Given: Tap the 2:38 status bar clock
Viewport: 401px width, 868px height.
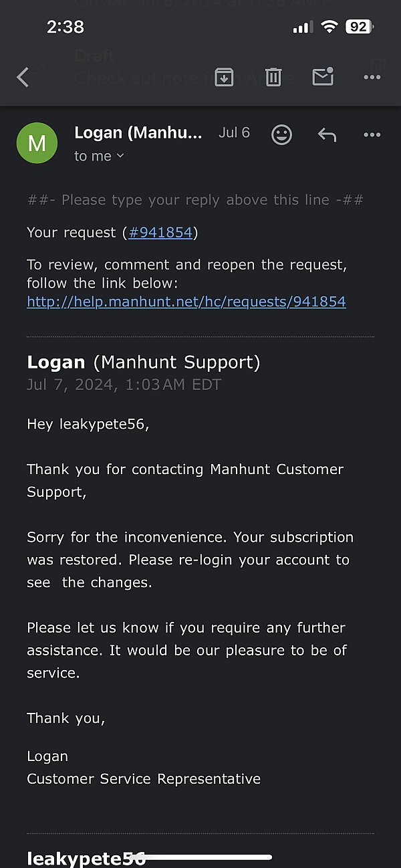Looking at the screenshot, I should (65, 27).
